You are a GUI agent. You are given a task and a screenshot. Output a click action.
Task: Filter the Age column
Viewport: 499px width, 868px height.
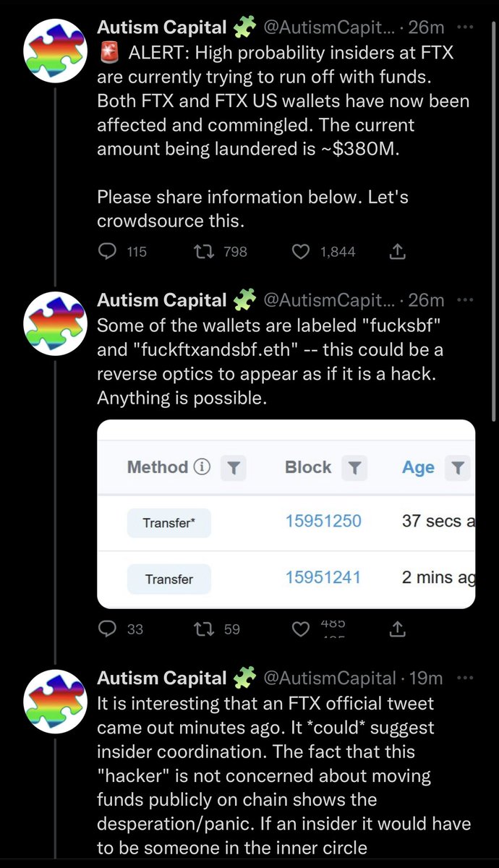coord(458,468)
